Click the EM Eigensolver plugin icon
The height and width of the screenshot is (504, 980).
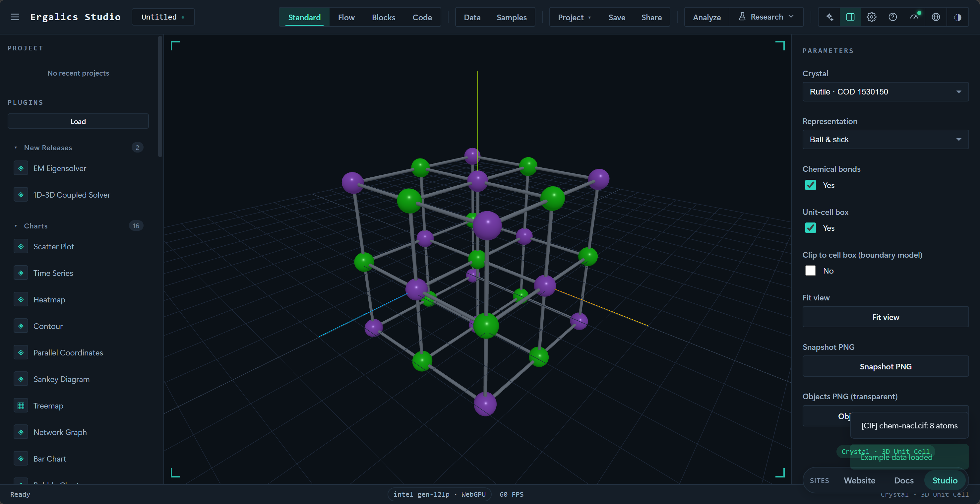click(21, 168)
